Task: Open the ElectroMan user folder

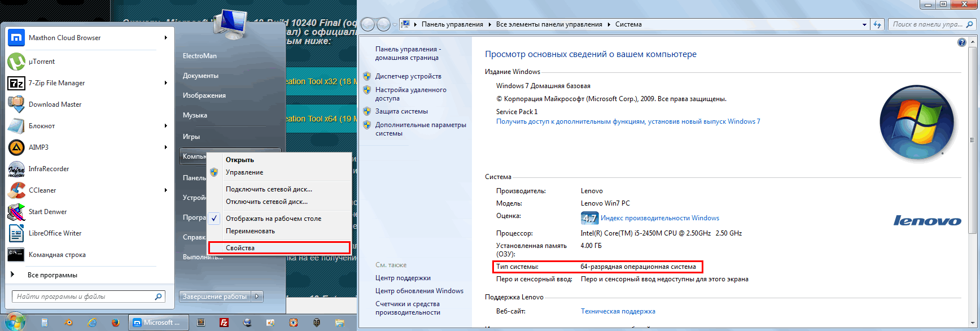Action: click(200, 56)
